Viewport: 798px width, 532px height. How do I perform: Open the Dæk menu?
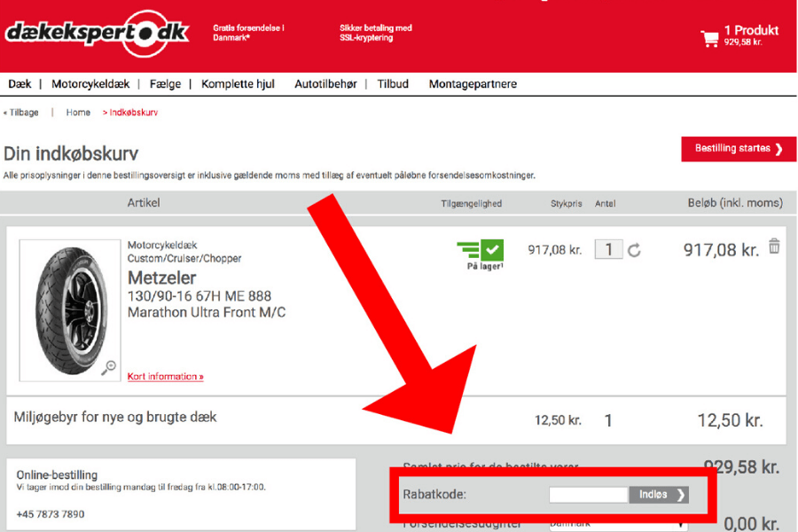[x=20, y=84]
